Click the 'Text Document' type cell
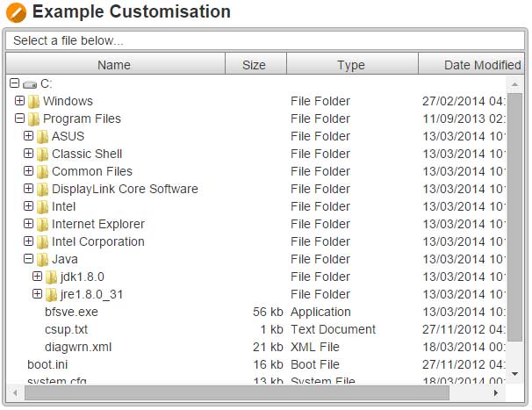The height and width of the screenshot is (410, 532). (334, 329)
